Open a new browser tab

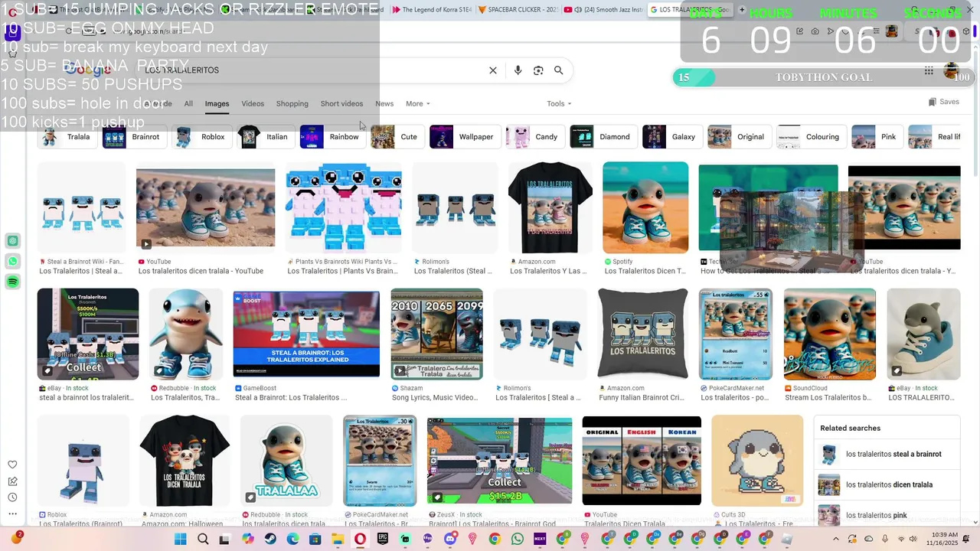click(x=741, y=10)
